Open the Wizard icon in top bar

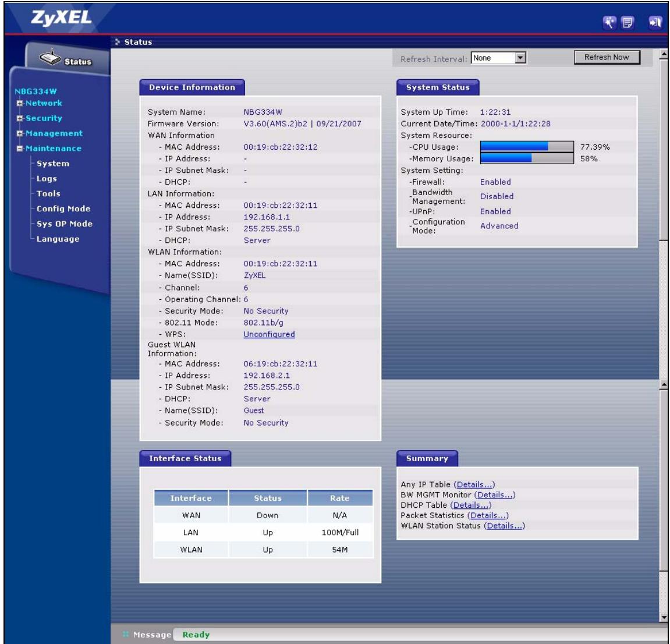click(609, 22)
